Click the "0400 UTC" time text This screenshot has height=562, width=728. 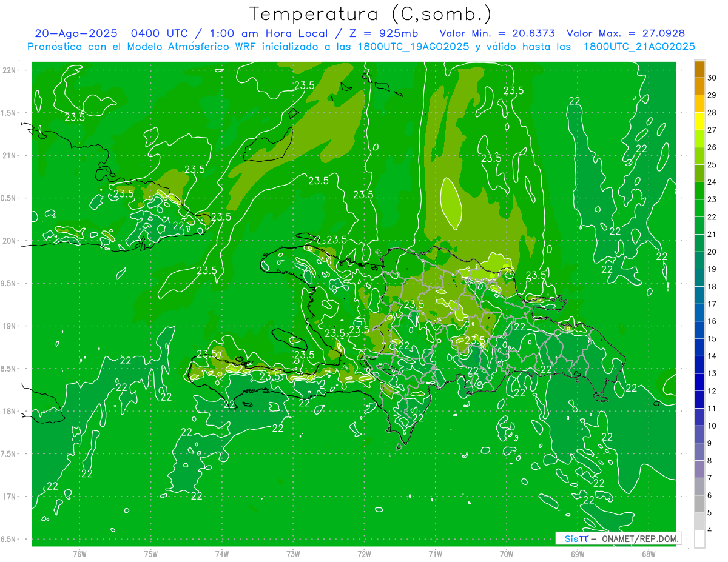(161, 34)
